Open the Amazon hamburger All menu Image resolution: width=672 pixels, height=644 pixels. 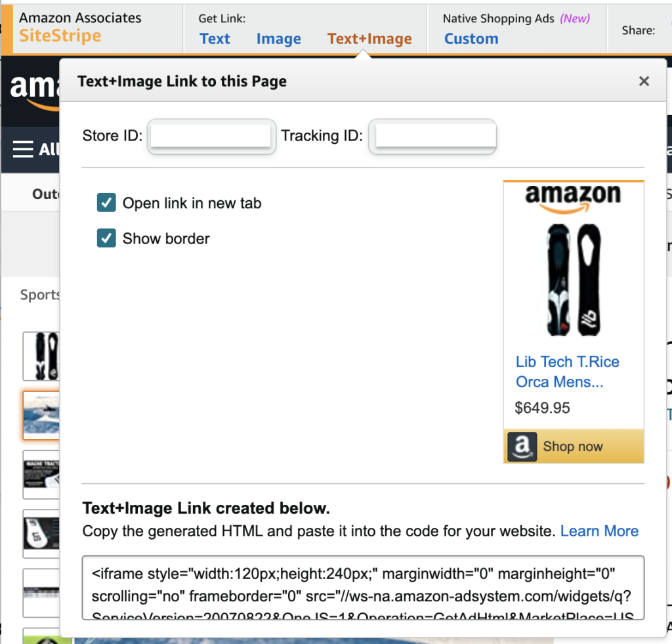tap(24, 150)
